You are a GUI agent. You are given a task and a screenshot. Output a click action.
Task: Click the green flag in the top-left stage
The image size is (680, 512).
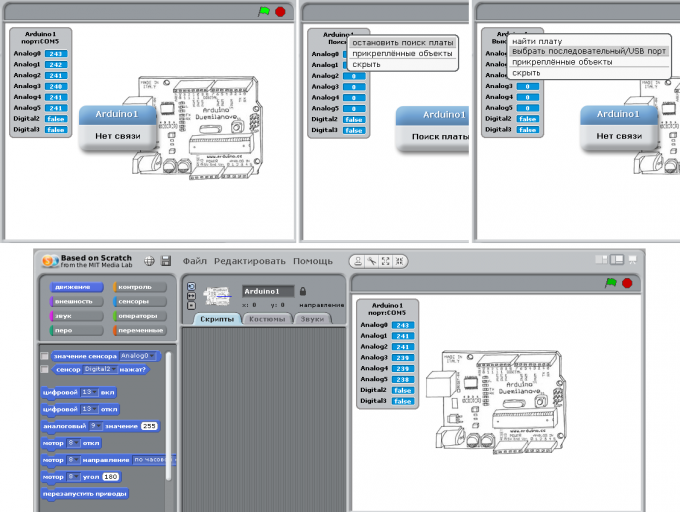click(x=264, y=12)
